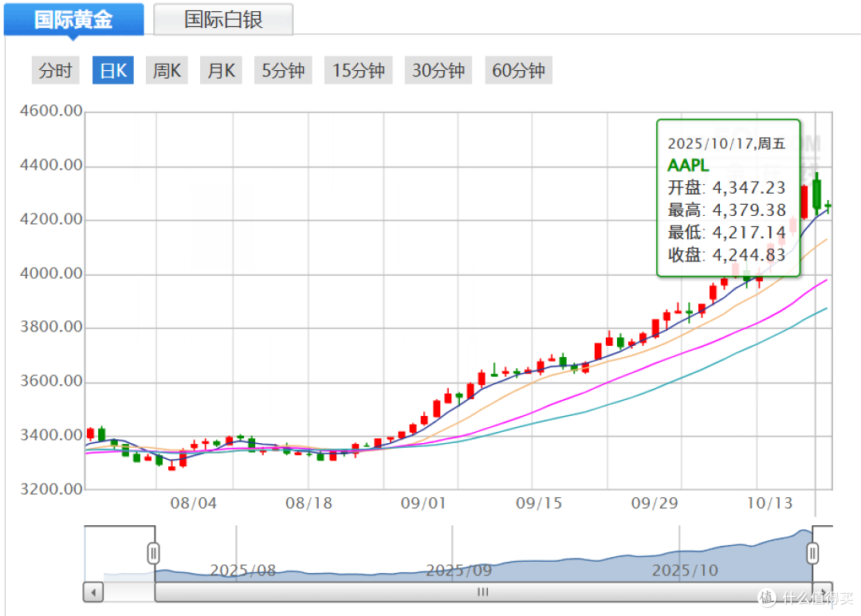Click the left range handle of navigator
The width and height of the screenshot is (861, 616).
tap(154, 553)
